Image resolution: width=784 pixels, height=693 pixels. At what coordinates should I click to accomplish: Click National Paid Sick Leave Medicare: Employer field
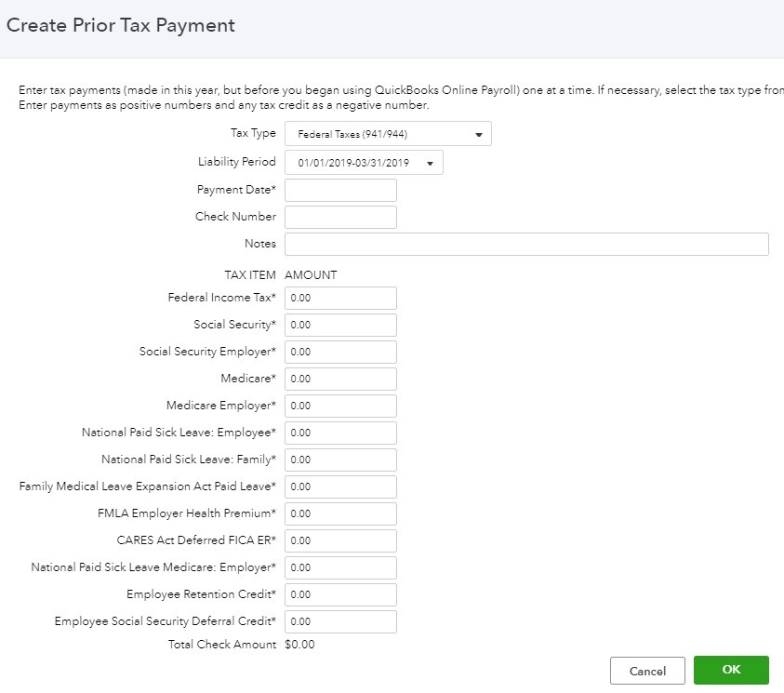click(x=340, y=567)
